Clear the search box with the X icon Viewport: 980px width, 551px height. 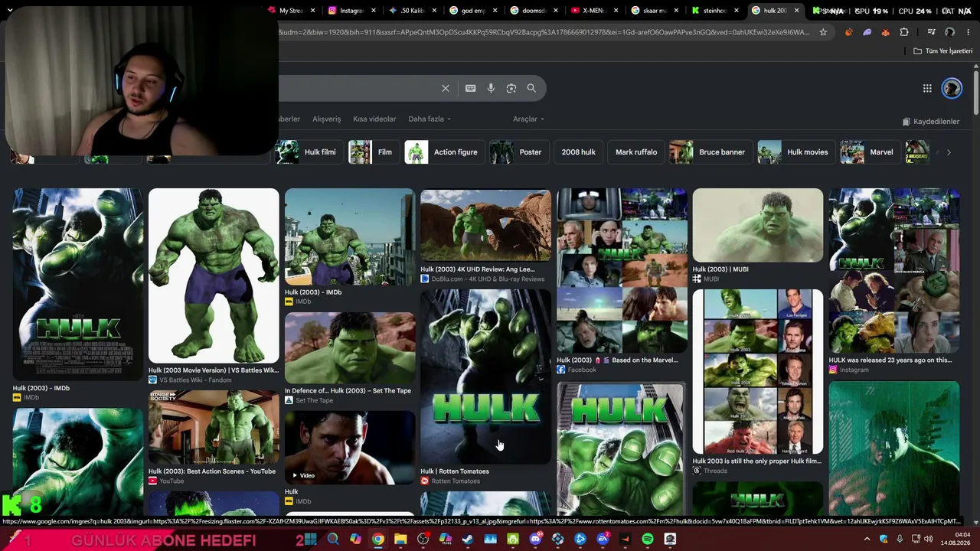tap(446, 88)
